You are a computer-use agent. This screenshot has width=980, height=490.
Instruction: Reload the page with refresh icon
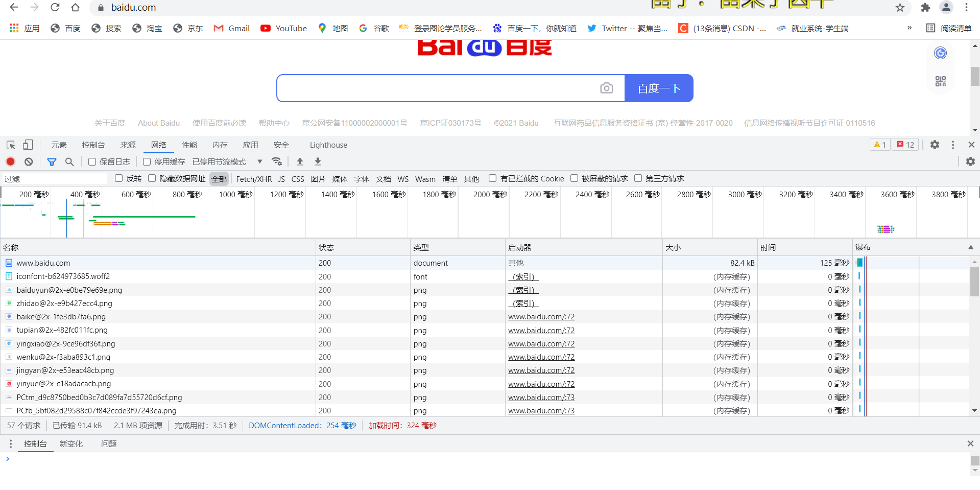[x=55, y=8]
